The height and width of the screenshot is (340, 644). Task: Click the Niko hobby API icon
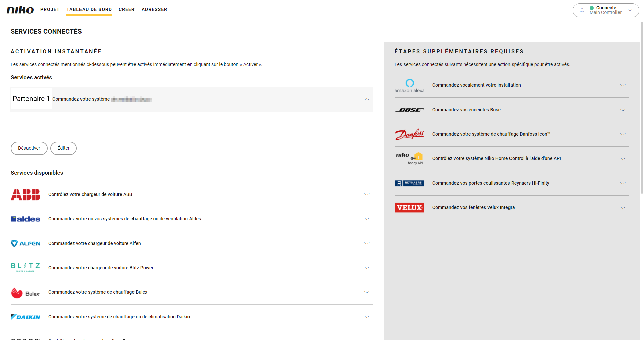pyautogui.click(x=409, y=159)
